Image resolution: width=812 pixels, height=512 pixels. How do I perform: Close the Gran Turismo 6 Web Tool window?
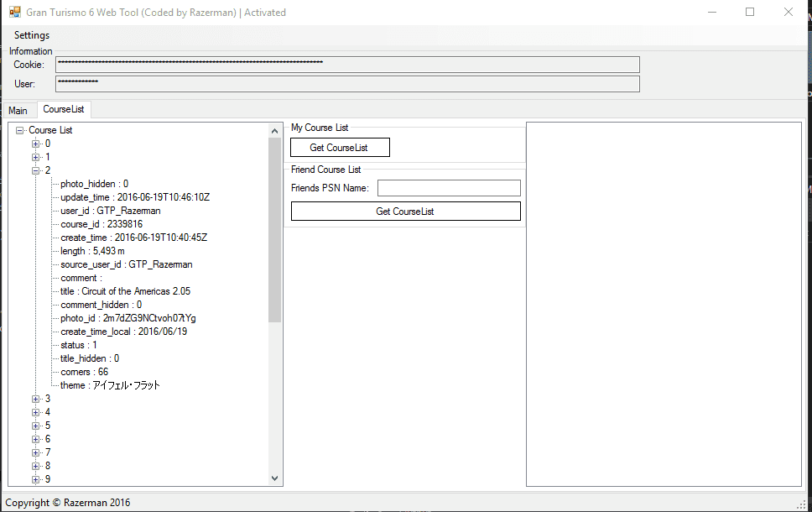[x=789, y=12]
